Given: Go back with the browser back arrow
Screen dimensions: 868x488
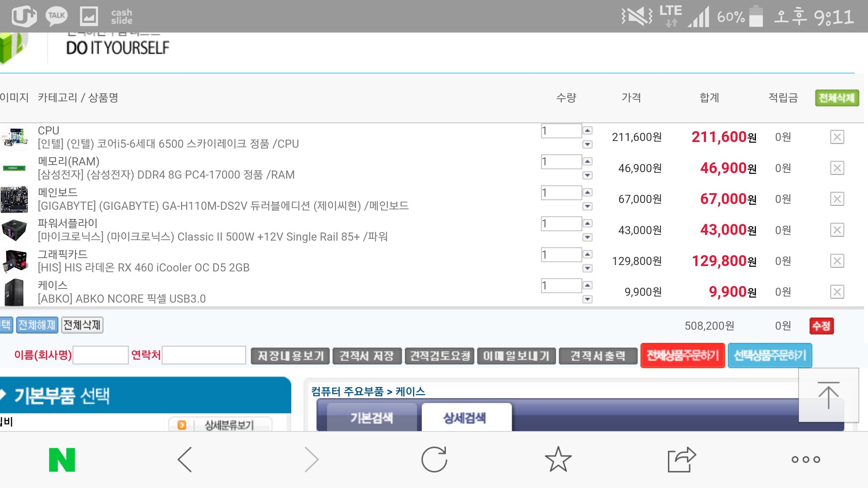Looking at the screenshot, I should point(185,460).
